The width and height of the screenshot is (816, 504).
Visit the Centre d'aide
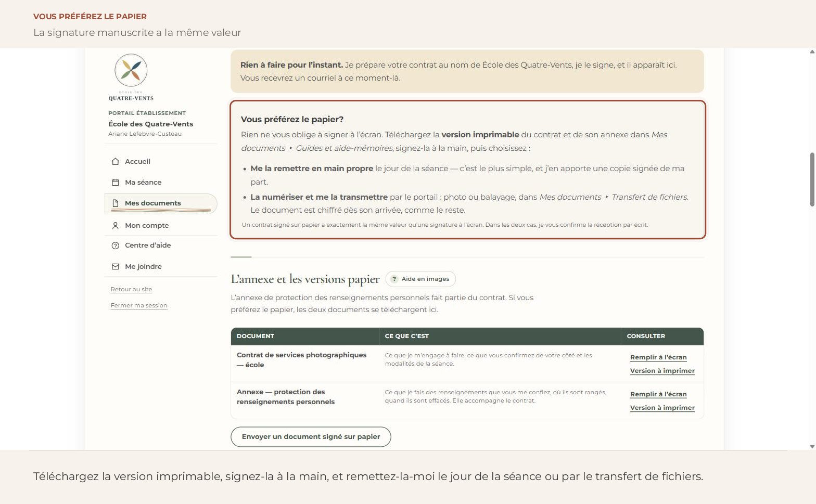(x=161, y=245)
